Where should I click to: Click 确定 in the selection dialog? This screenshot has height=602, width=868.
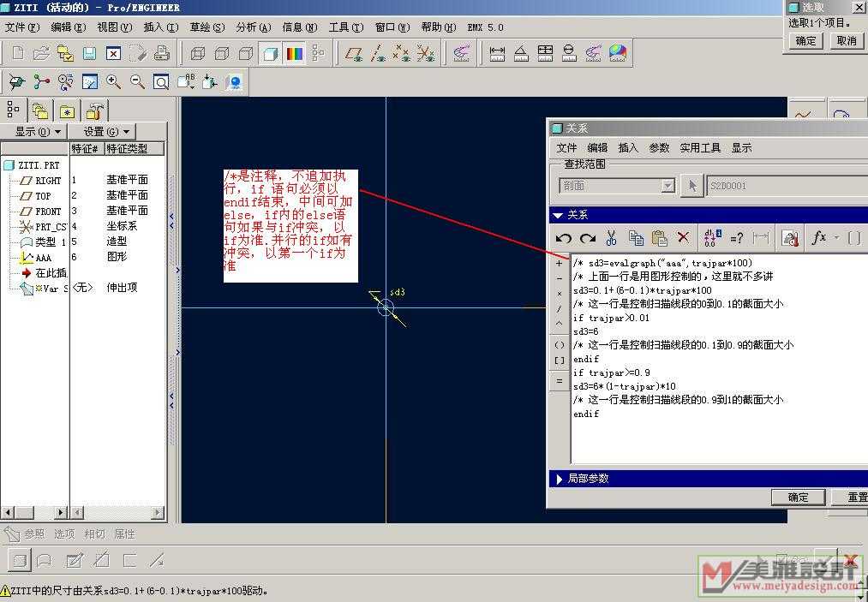click(806, 41)
